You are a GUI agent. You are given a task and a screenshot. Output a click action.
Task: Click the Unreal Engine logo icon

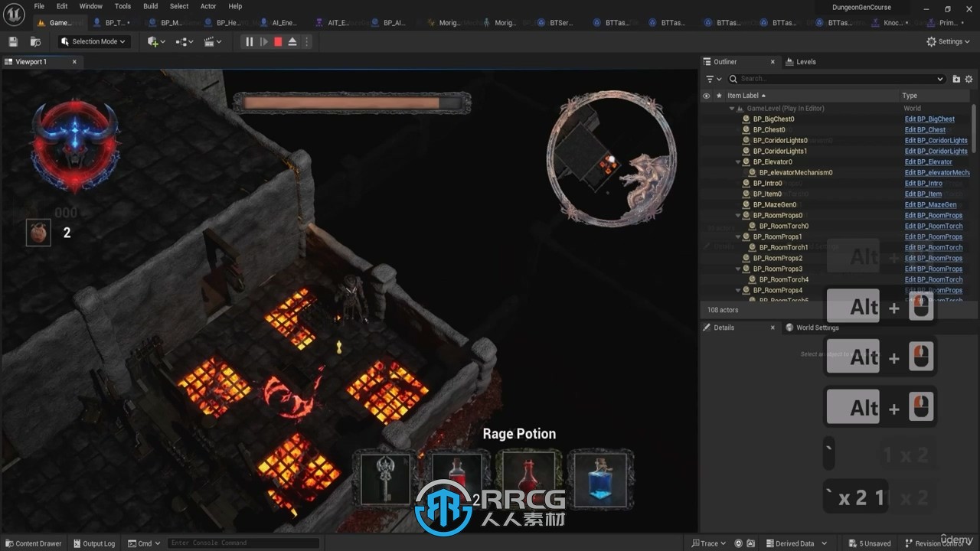(15, 14)
